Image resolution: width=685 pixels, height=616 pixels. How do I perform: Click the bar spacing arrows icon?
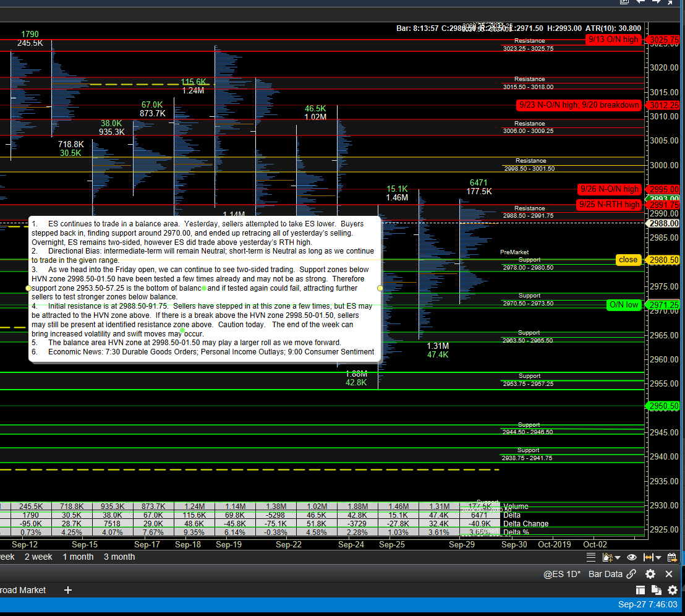click(x=649, y=557)
